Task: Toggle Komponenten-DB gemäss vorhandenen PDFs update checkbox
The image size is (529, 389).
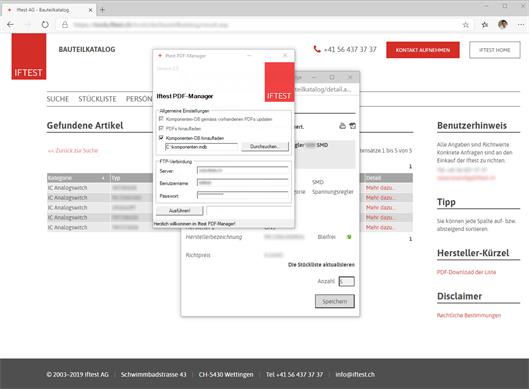Action: pyautogui.click(x=161, y=119)
